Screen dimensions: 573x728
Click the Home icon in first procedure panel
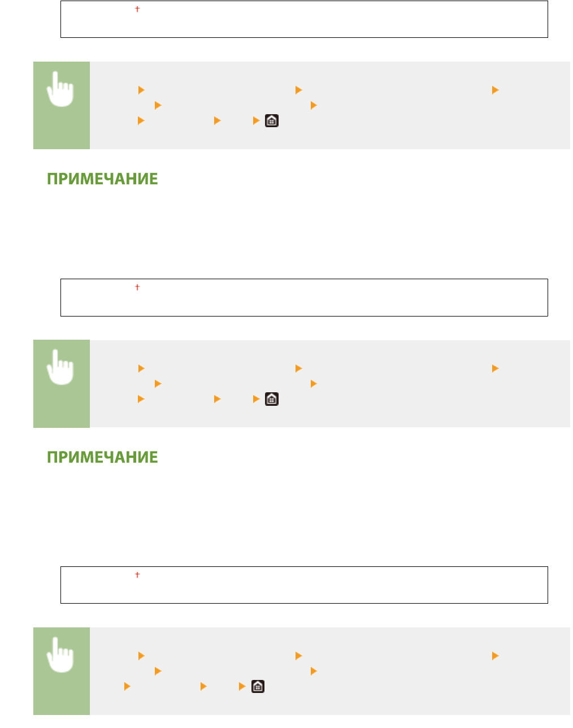click(272, 120)
